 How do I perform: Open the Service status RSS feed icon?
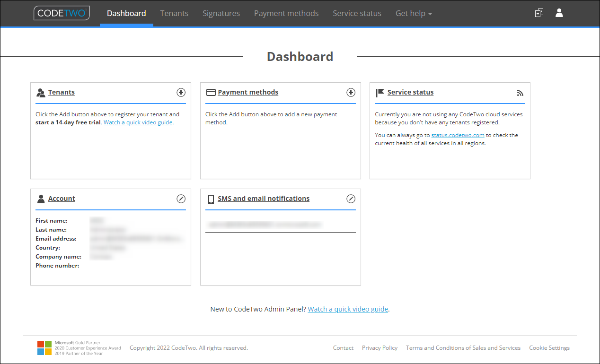click(x=521, y=93)
